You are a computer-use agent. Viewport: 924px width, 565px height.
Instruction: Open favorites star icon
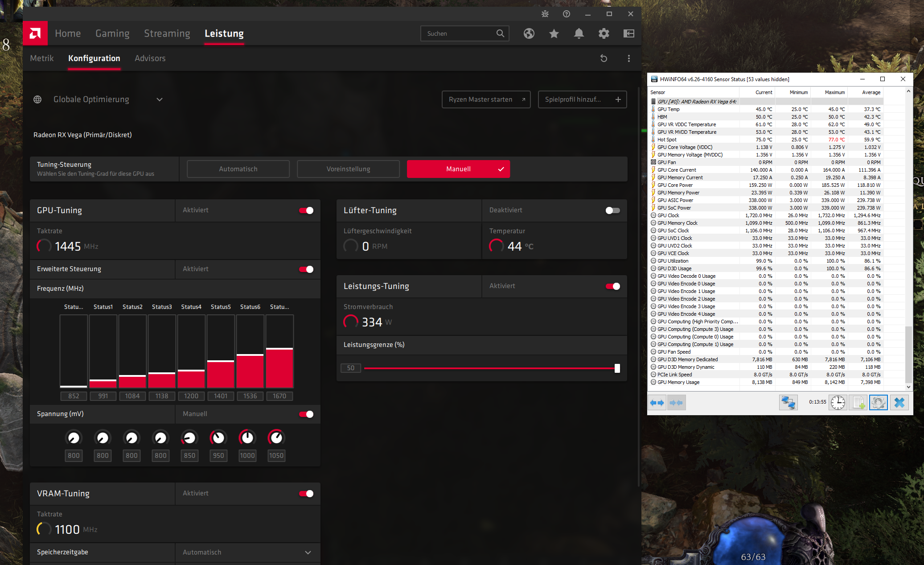point(554,33)
